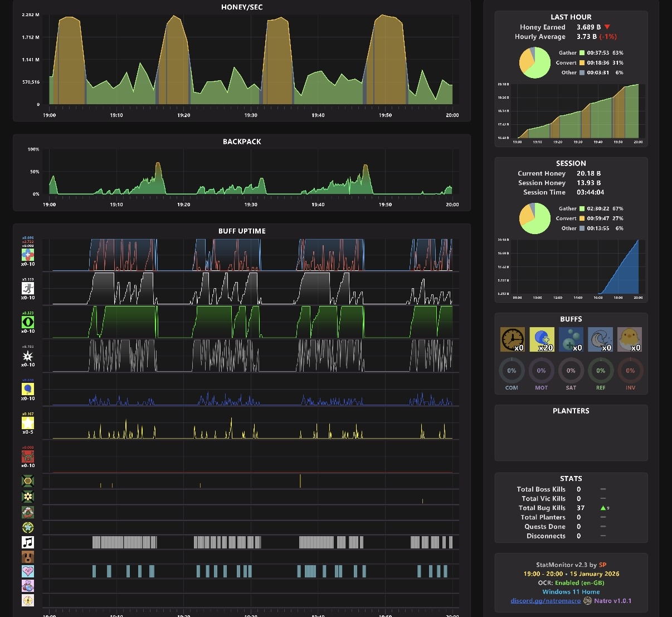Click the green Gather swatch in Last Hour
The width and height of the screenshot is (672, 617).
[x=582, y=53]
